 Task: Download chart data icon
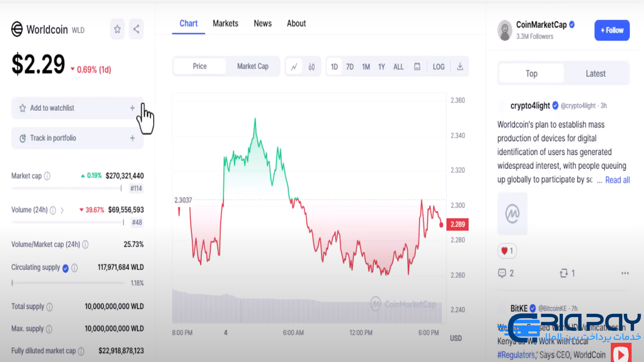click(460, 66)
